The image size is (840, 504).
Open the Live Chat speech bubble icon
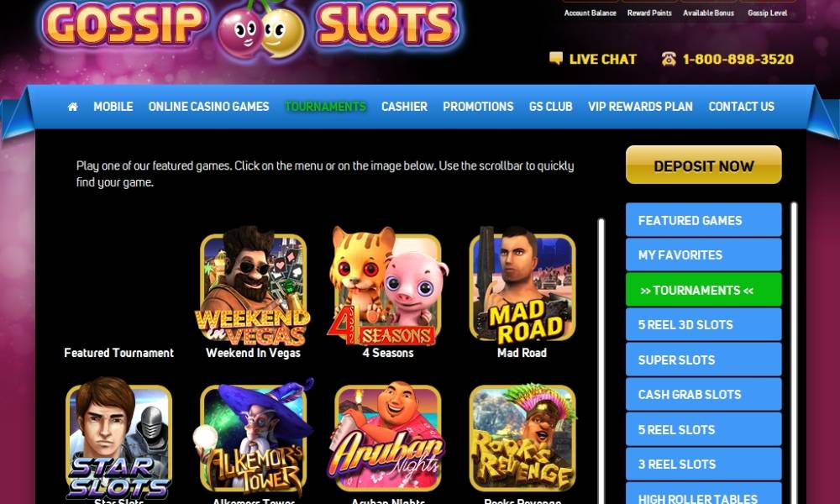pos(556,58)
